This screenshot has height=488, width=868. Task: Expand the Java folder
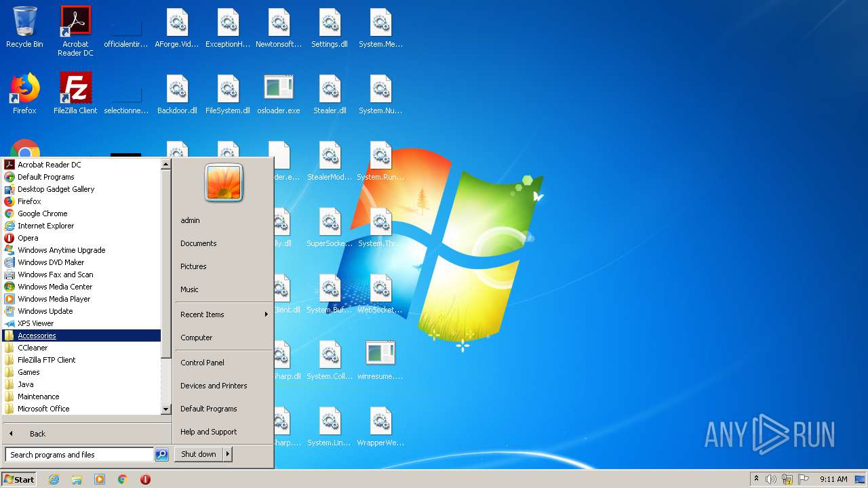81,384
